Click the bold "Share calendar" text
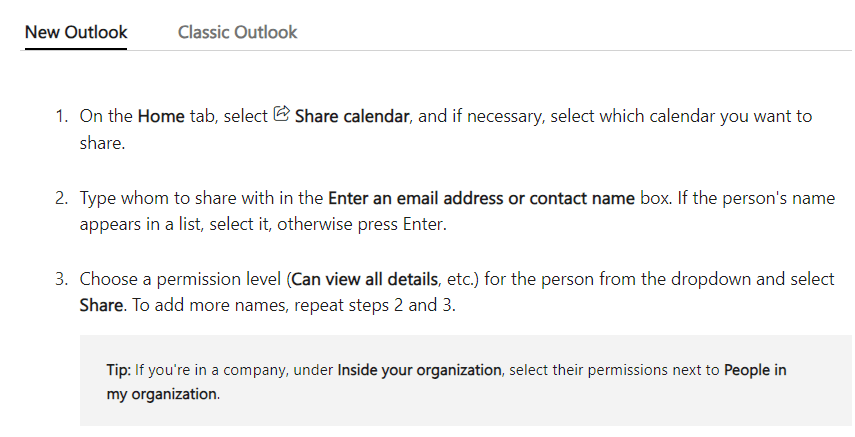Viewport: 855px width, 437px height. tap(352, 116)
